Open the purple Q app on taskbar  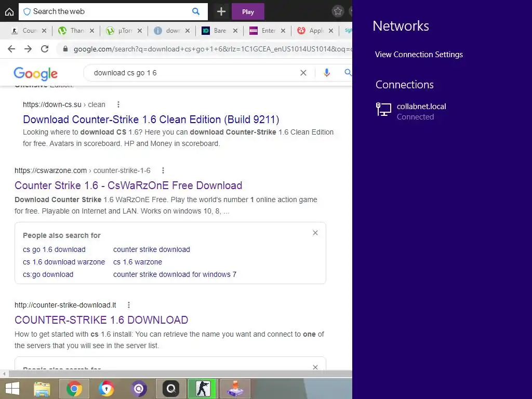click(x=139, y=389)
